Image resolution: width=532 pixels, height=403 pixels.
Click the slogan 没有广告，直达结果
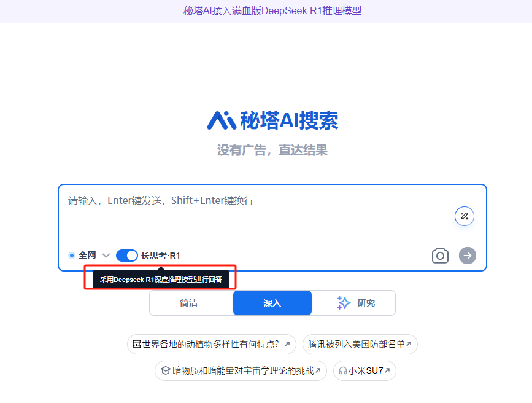(x=272, y=150)
